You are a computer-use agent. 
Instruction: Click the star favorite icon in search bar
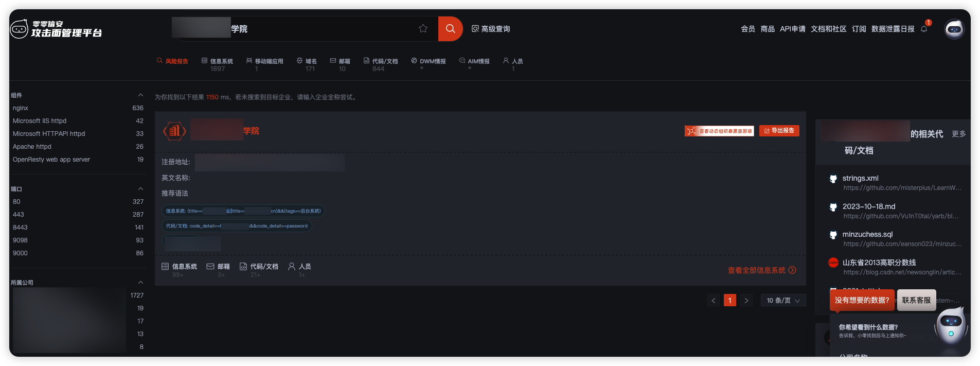click(423, 29)
